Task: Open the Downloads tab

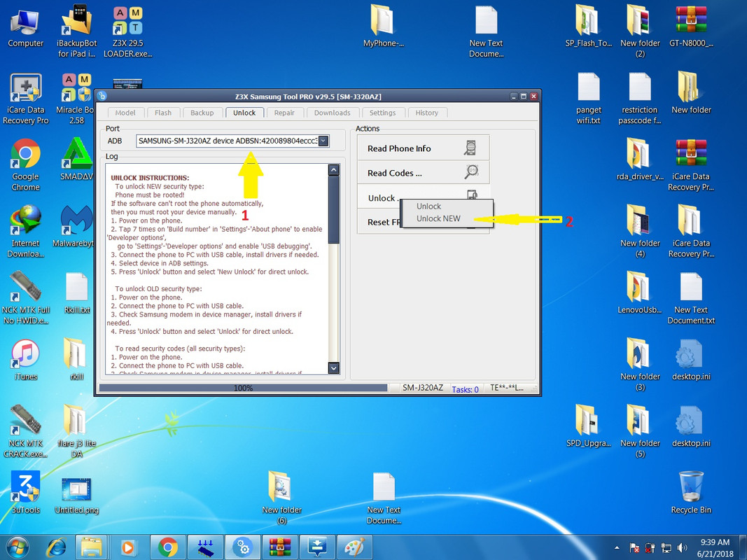Action: (x=332, y=113)
